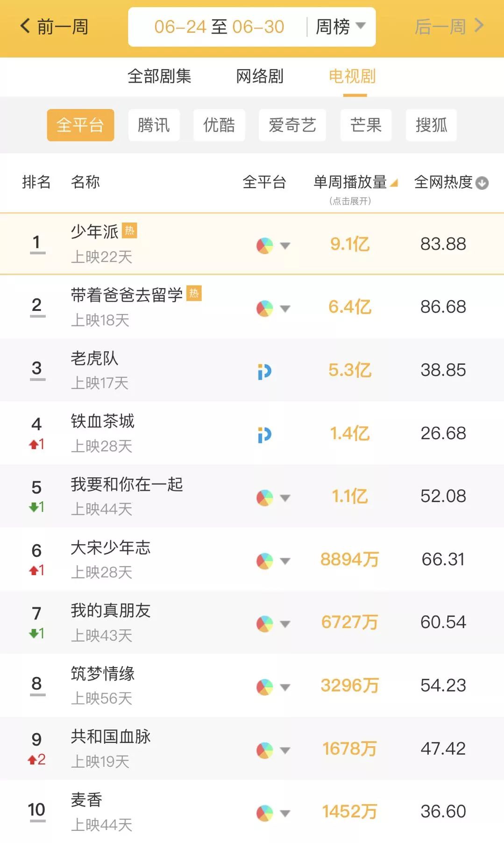
Task: Switch to the 全部剧集 tab
Action: pyautogui.click(x=159, y=76)
